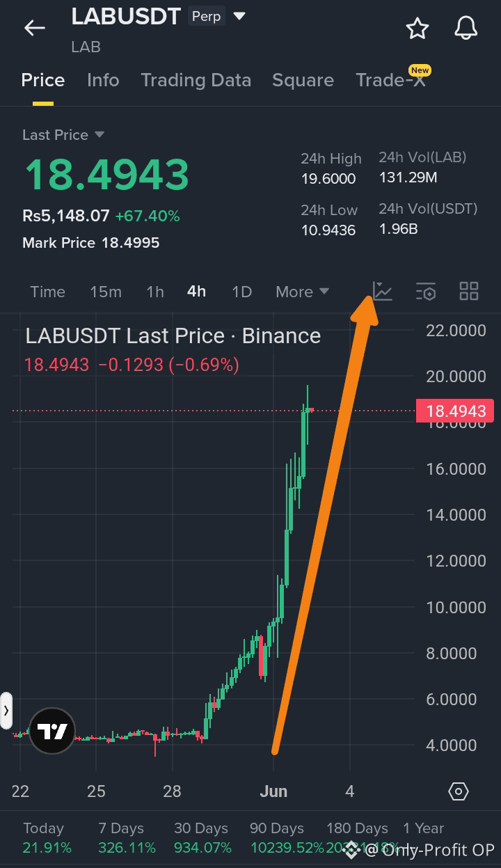Add LABUSDT to favorites with star
Image resolution: width=501 pixels, height=868 pixels.
[x=417, y=29]
